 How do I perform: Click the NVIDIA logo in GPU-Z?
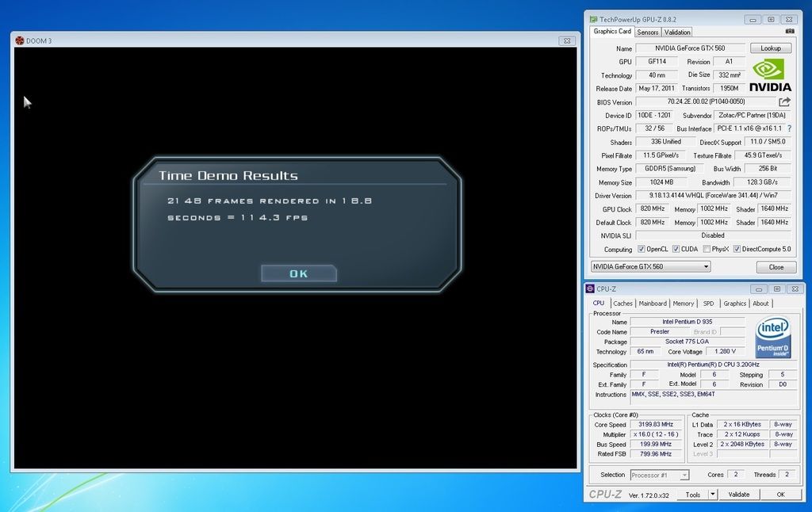point(770,75)
